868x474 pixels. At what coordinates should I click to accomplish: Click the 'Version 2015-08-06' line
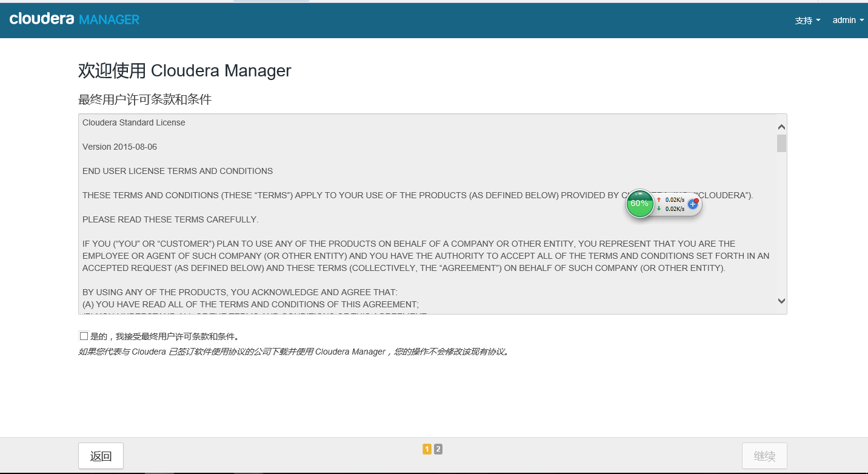tap(120, 147)
